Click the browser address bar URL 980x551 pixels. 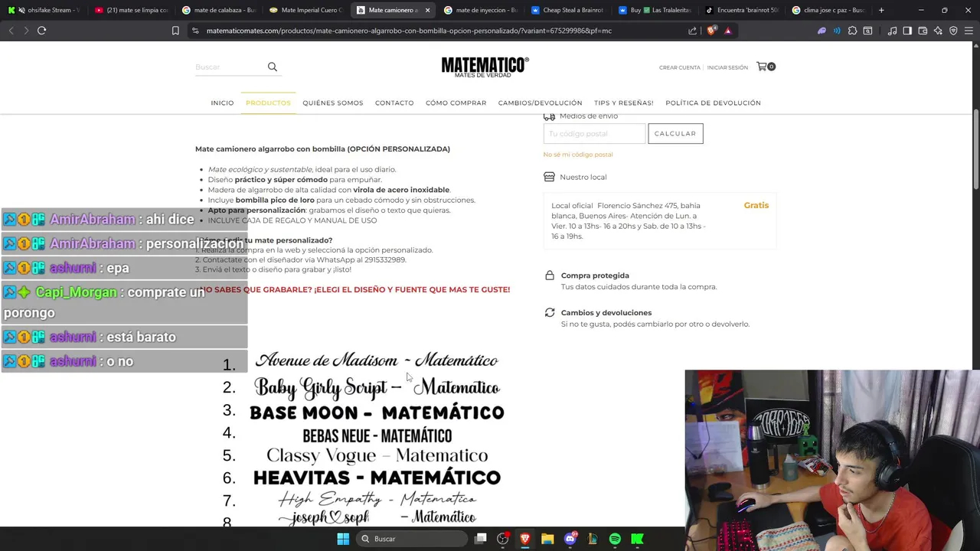pos(409,31)
